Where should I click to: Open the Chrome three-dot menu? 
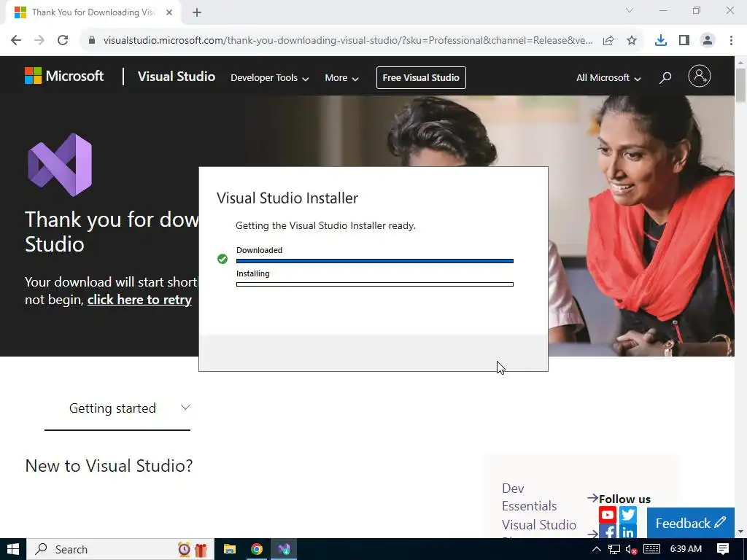731,41
